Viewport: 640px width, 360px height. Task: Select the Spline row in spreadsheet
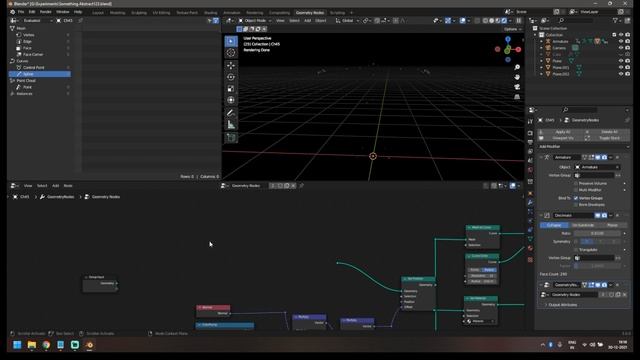pos(40,74)
